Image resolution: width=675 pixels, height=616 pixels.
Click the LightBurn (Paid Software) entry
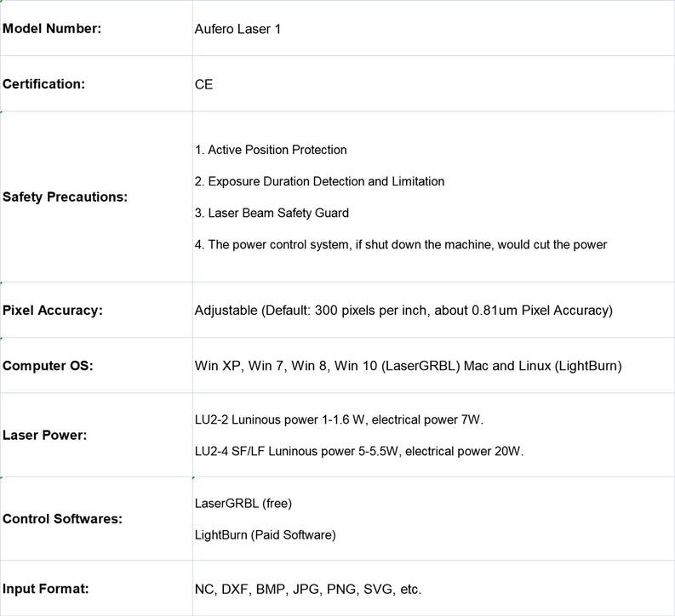[x=265, y=534]
